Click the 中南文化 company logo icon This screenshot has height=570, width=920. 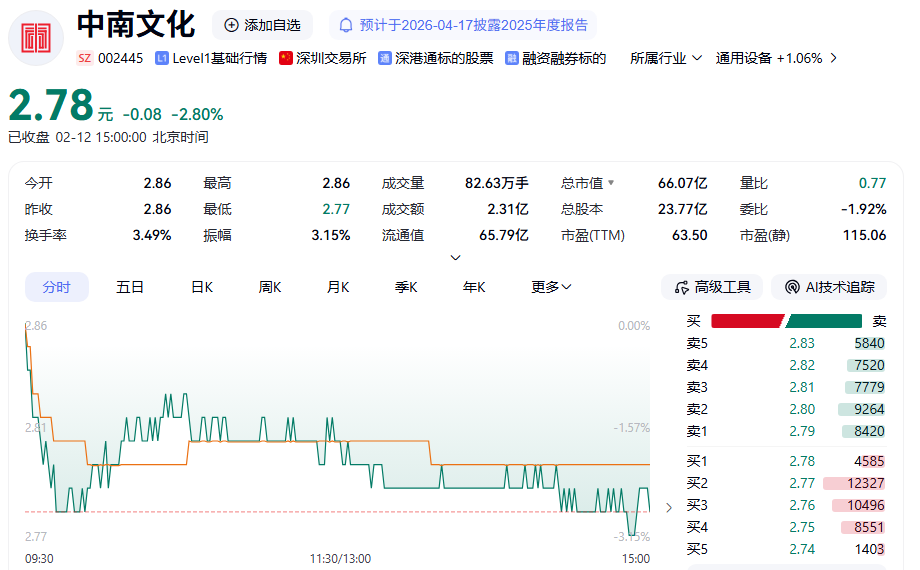tap(36, 38)
